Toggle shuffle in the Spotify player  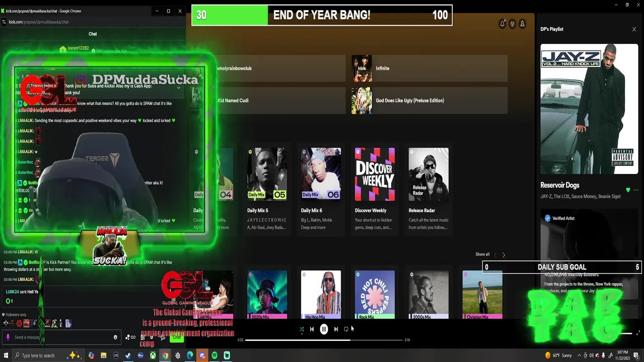click(301, 329)
